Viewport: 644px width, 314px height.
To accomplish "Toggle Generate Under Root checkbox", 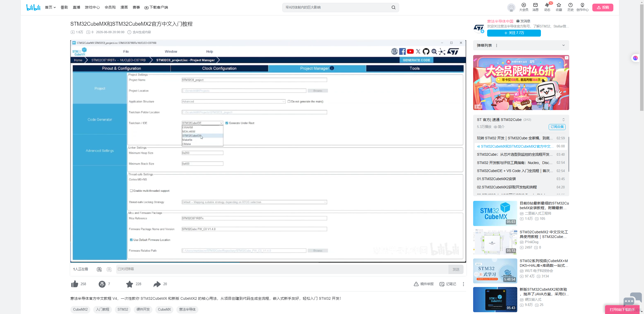I will [x=227, y=123].
